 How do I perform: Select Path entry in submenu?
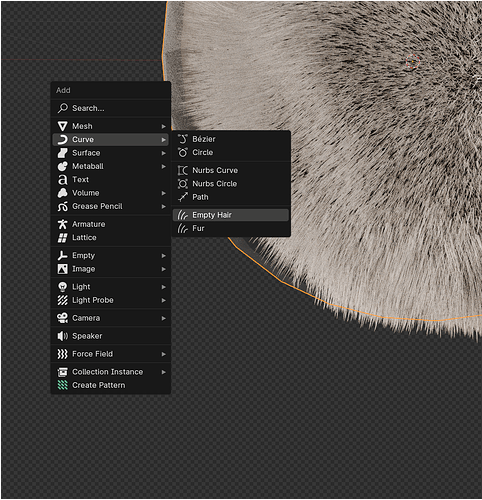point(231,197)
